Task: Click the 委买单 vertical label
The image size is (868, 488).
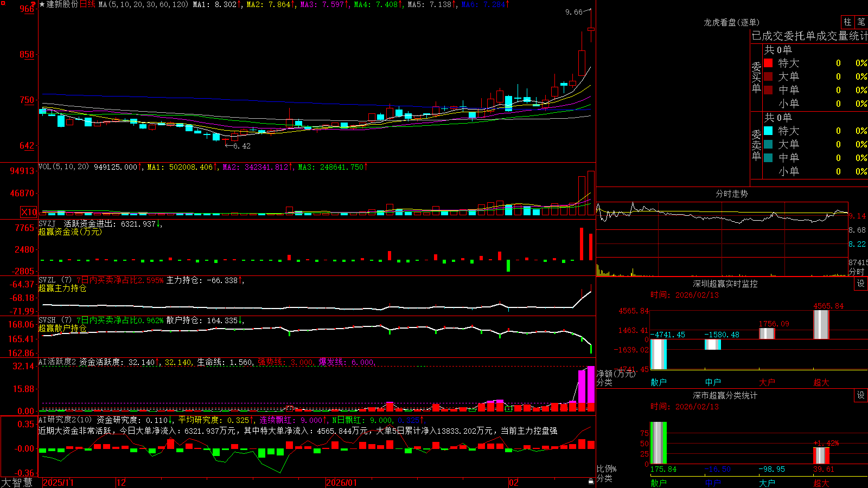Action: (x=756, y=76)
